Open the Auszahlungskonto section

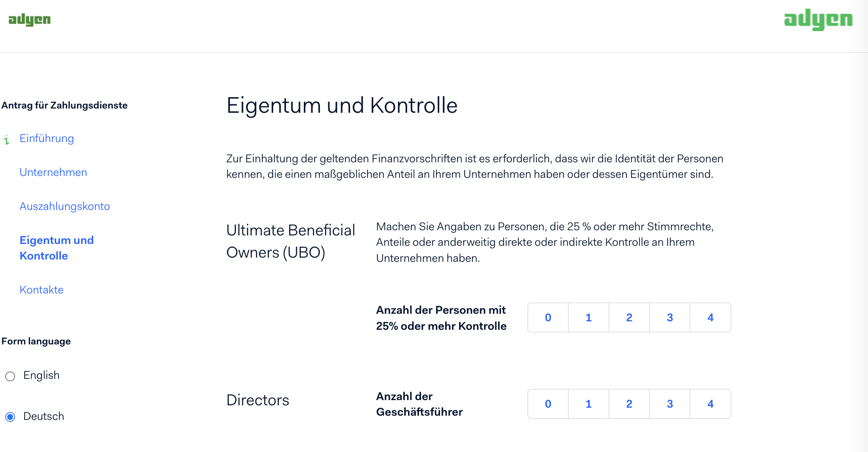coord(65,206)
